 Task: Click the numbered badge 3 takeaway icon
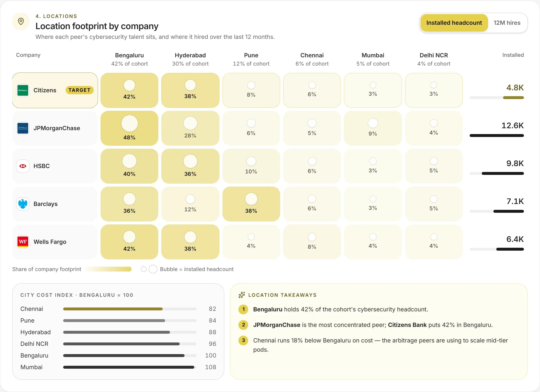(x=243, y=341)
